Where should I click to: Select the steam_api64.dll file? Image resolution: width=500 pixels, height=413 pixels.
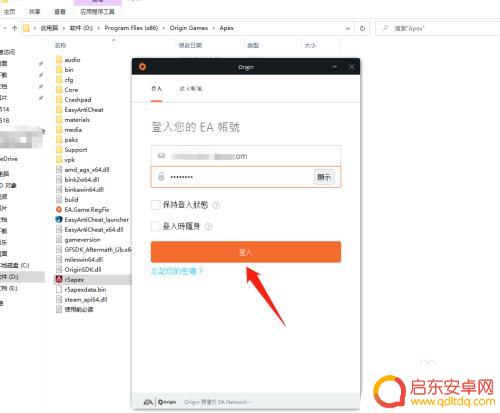coord(82,300)
